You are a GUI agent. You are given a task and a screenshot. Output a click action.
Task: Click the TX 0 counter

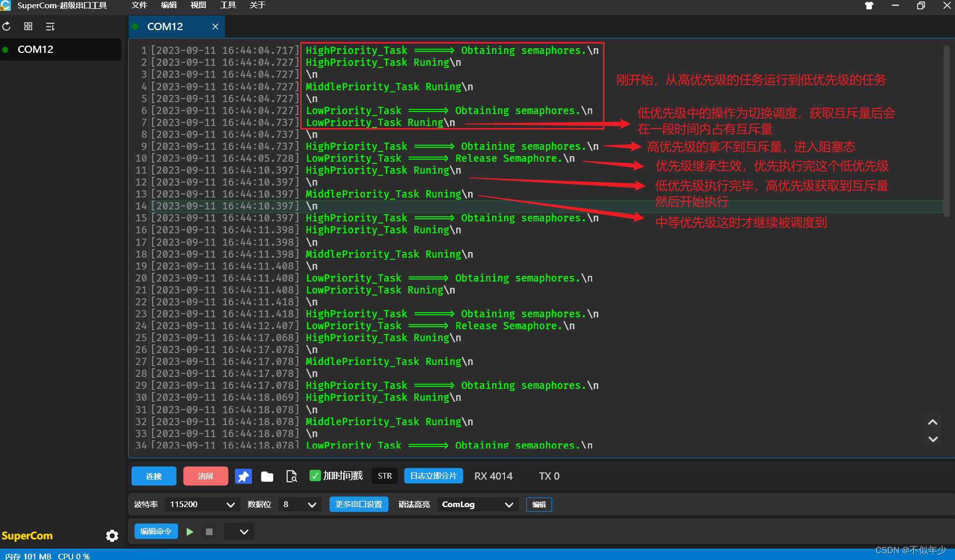(549, 476)
